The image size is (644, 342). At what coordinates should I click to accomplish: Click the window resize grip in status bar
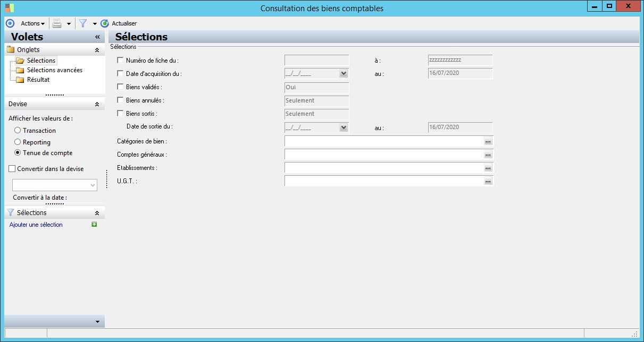pyautogui.click(x=634, y=334)
